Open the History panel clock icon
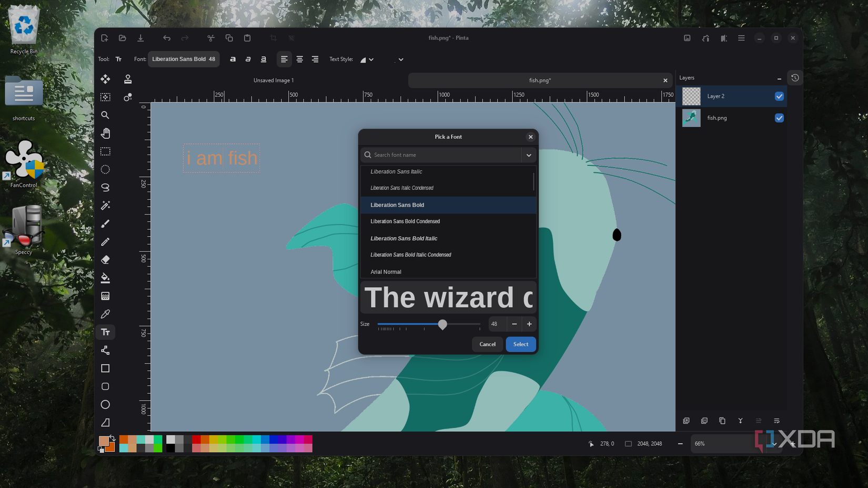Image resolution: width=868 pixels, height=488 pixels. point(795,78)
